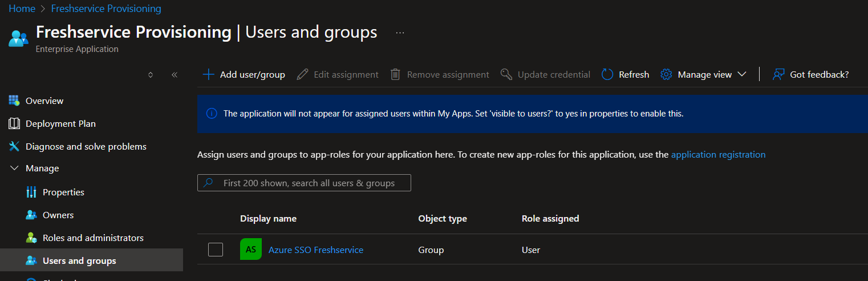Click the Got feedback? label
The width and height of the screenshot is (868, 281).
pos(820,74)
